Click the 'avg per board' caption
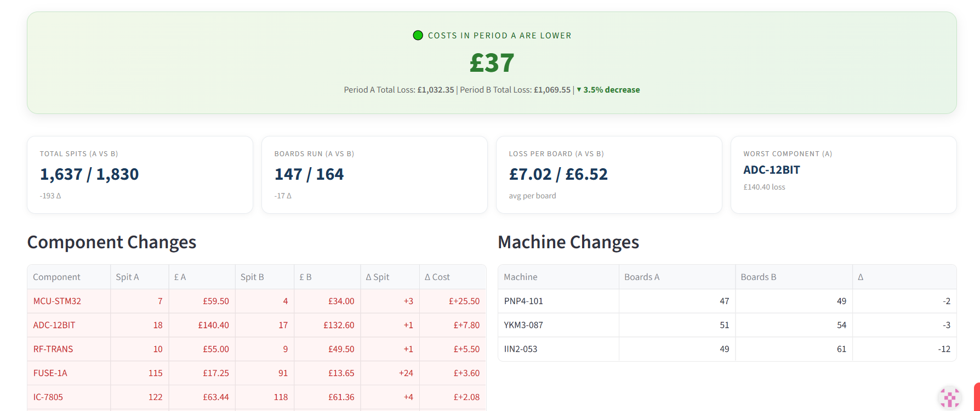Image resolution: width=980 pixels, height=411 pixels. click(532, 196)
